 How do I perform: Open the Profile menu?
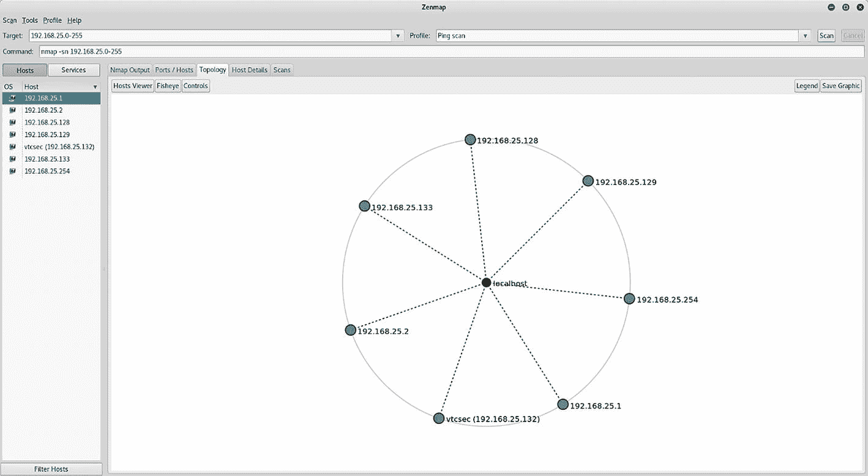[x=53, y=20]
